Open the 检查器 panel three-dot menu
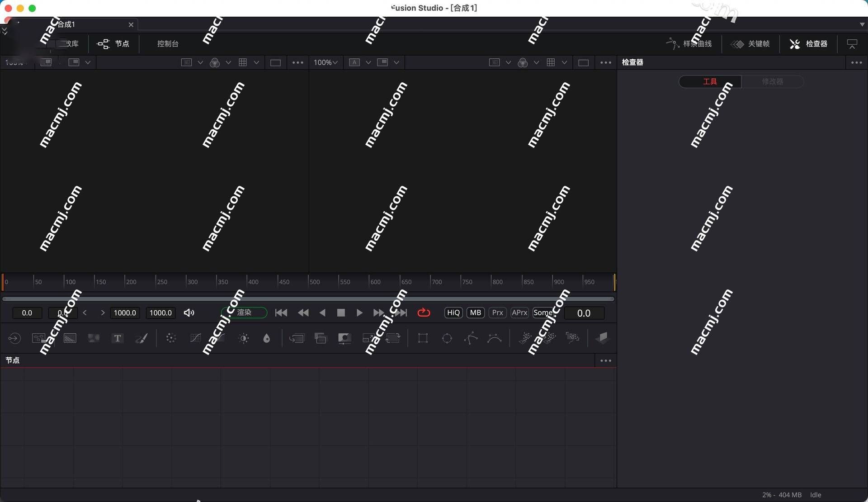The image size is (868, 502). click(x=857, y=62)
